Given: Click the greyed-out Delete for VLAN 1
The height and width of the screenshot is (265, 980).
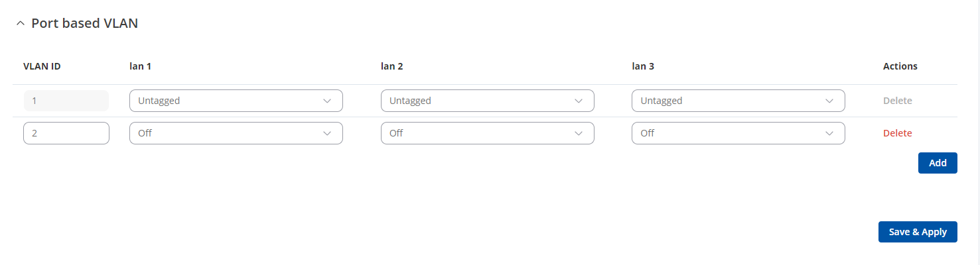Looking at the screenshot, I should (x=897, y=101).
